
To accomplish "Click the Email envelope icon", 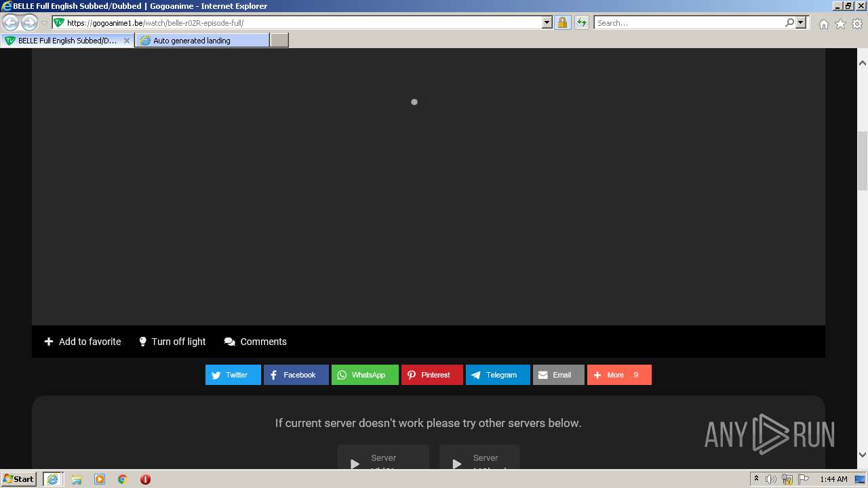I will (543, 375).
